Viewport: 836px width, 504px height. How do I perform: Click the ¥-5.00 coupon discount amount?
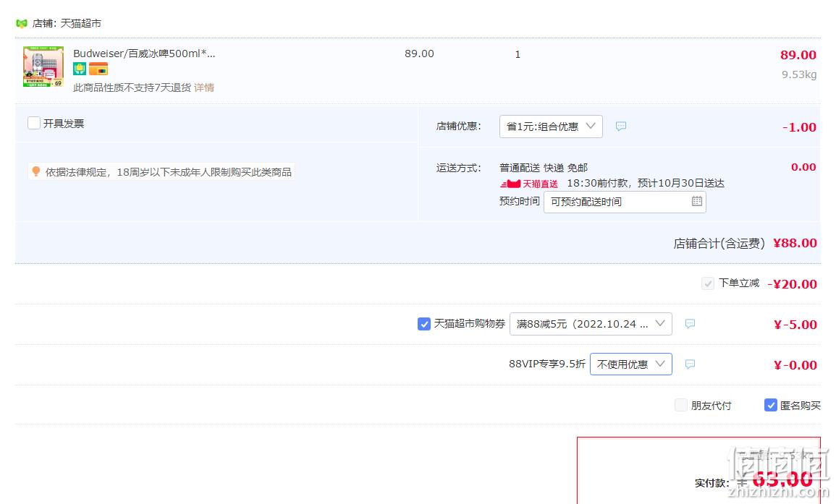click(x=795, y=325)
